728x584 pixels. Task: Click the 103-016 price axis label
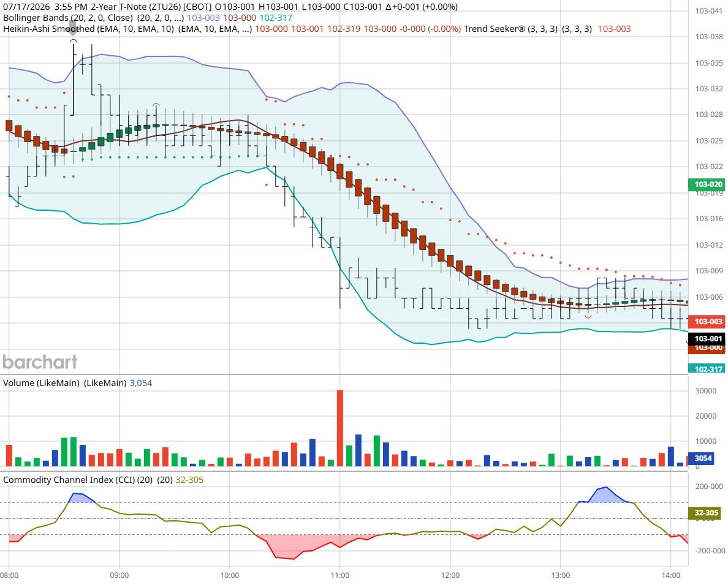(709, 219)
